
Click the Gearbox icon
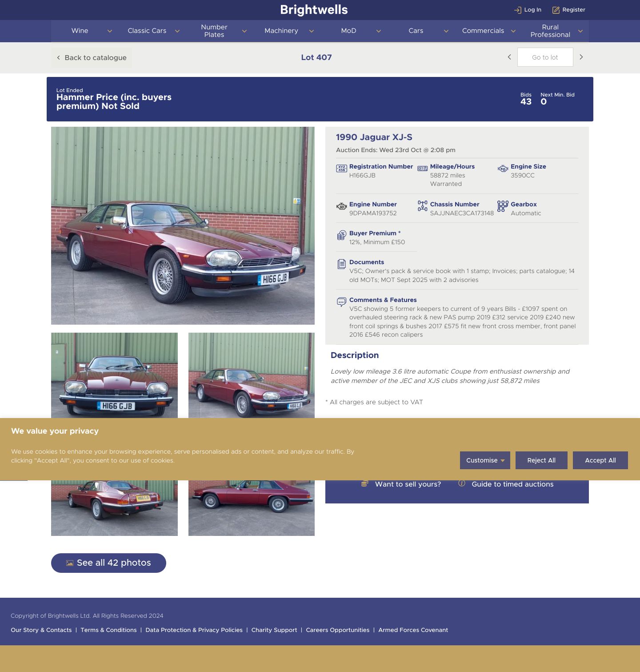click(503, 206)
